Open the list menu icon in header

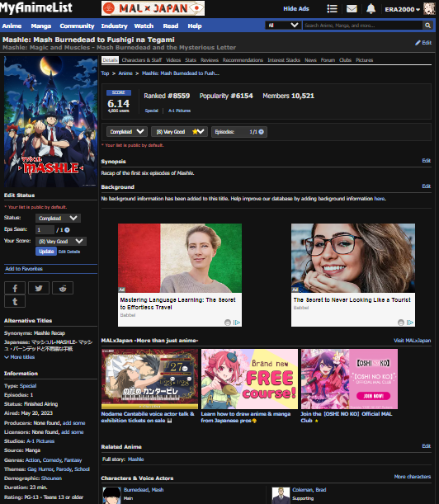coord(332,9)
